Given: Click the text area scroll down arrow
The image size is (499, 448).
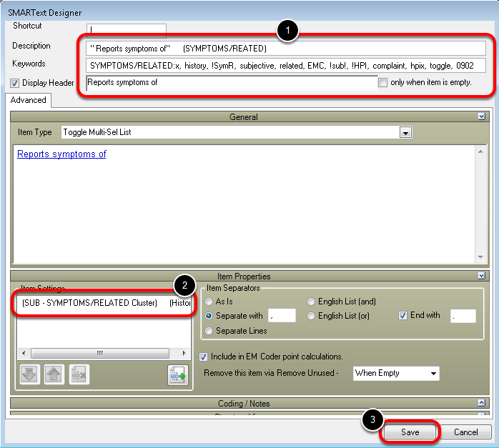Looking at the screenshot, I should (480, 257).
